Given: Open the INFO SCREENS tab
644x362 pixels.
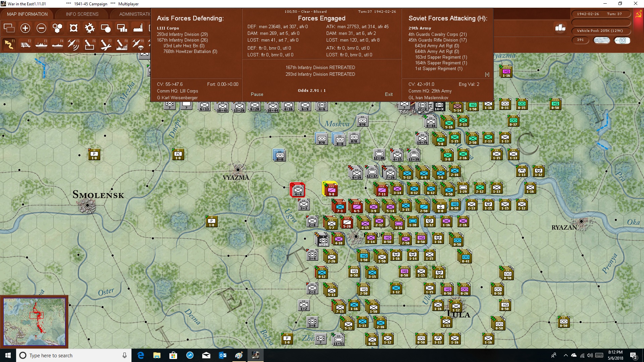Looking at the screenshot, I should 82,14.
